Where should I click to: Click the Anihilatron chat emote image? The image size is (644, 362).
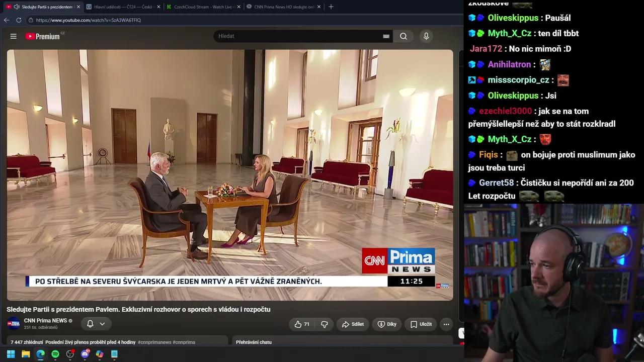tap(545, 64)
